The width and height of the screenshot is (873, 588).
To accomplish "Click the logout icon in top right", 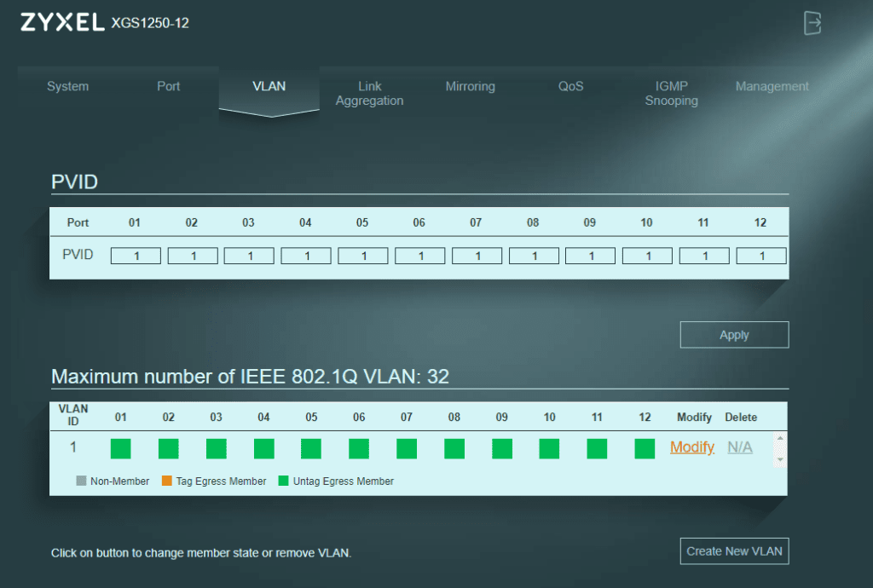I will point(812,23).
